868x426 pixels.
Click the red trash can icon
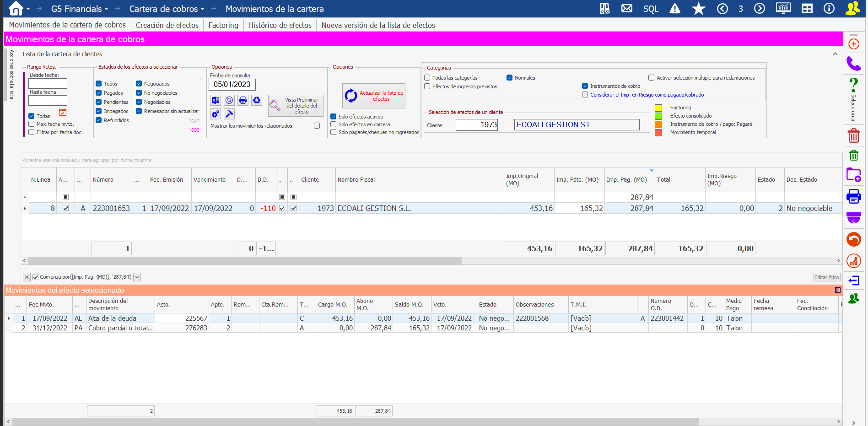853,135
